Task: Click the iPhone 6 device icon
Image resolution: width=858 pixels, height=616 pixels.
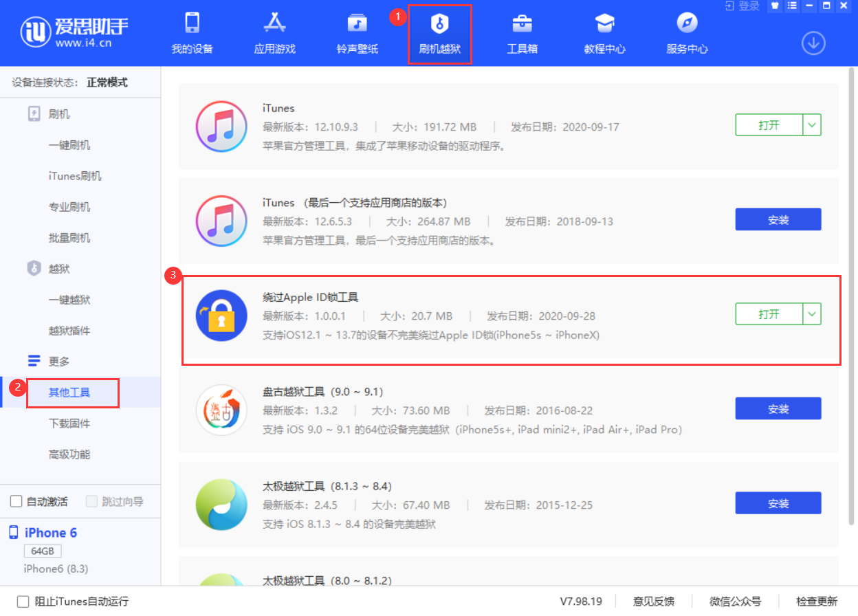Action: point(14,533)
